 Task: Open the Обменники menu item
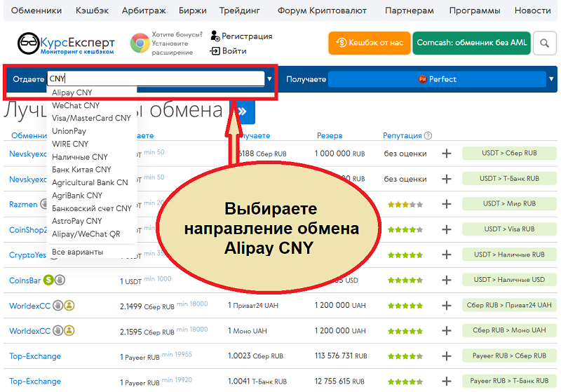pyautogui.click(x=36, y=11)
